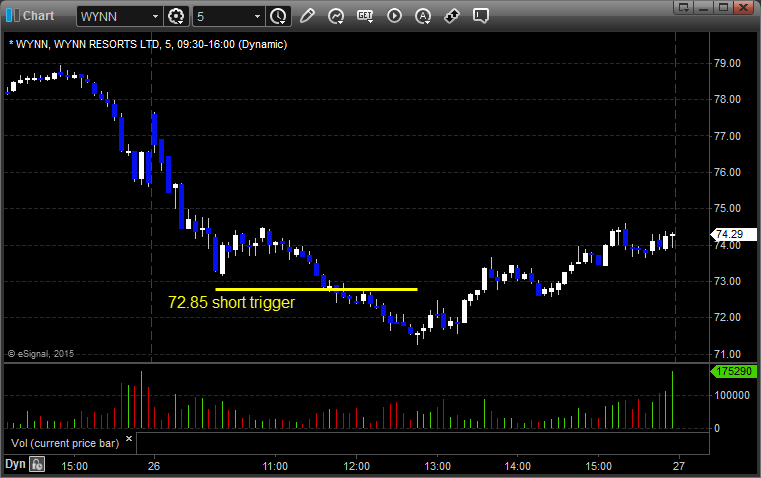
Task: Select the Vol (current price bar) tab
Action: point(65,441)
